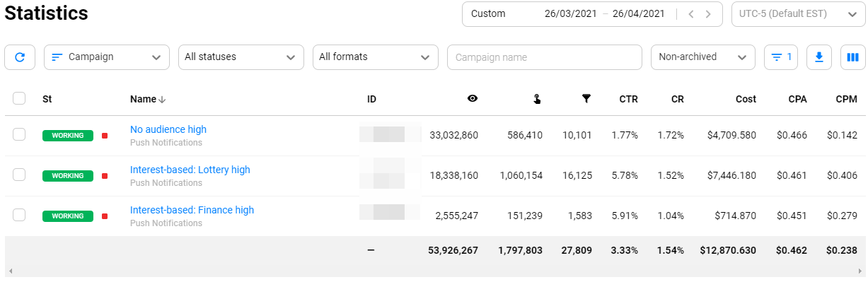Select the Interest-based: Finance high row checkbox

tap(19, 215)
